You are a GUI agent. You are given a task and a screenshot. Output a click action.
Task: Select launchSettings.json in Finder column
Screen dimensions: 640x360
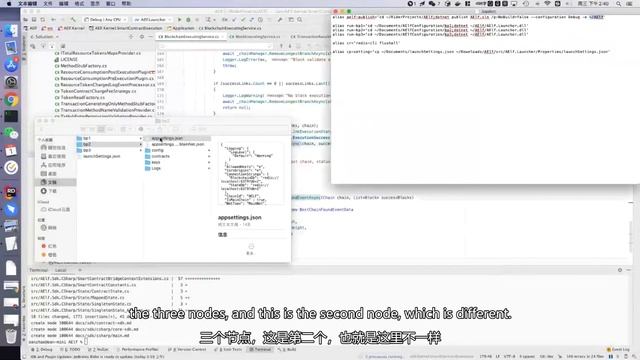tap(102, 156)
